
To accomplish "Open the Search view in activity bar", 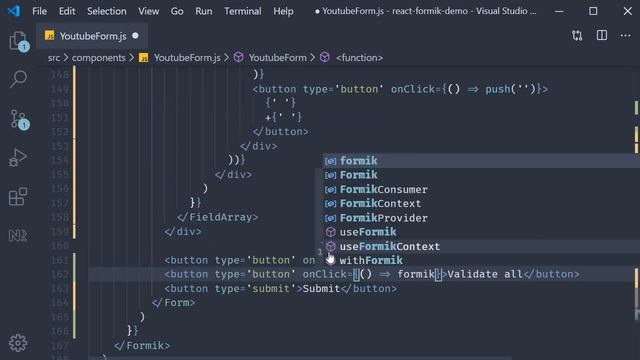I will click(18, 79).
